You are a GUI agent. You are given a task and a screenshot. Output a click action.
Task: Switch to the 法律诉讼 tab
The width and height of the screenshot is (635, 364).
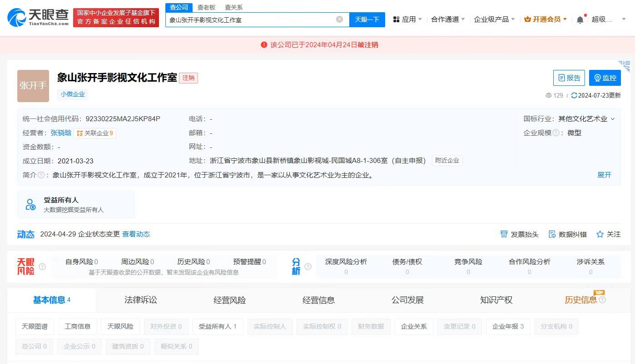pos(140,300)
